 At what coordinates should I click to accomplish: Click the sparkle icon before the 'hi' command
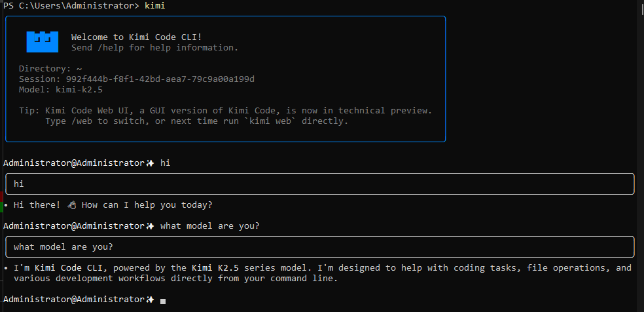coord(150,163)
